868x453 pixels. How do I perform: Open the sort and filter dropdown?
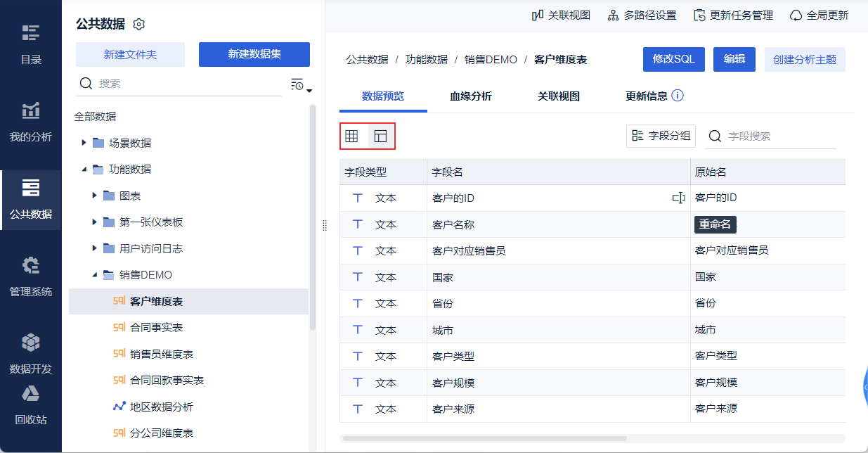[301, 85]
